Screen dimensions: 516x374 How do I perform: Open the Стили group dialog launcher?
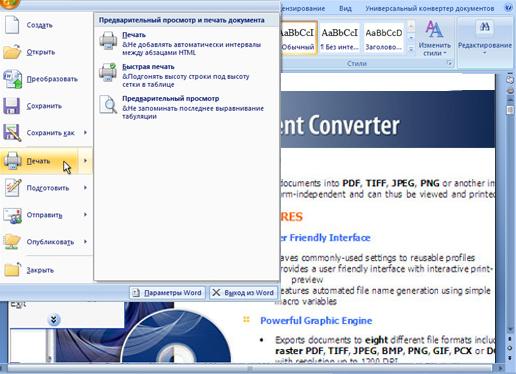[x=449, y=63]
